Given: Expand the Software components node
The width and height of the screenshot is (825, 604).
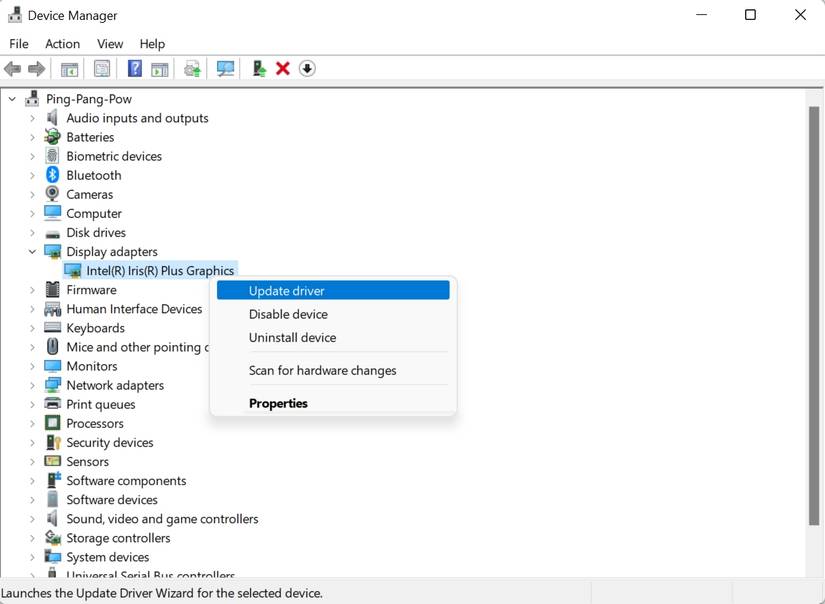Looking at the screenshot, I should [x=33, y=481].
